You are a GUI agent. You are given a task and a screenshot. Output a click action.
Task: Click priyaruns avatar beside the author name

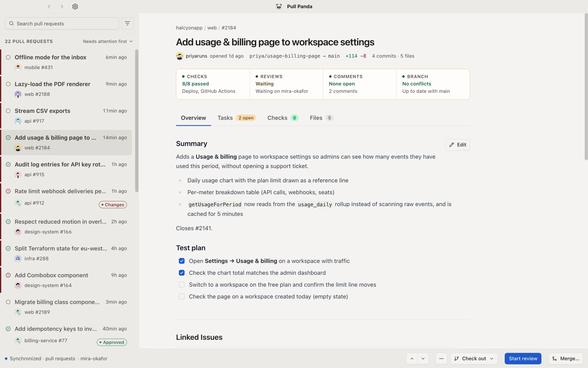click(x=180, y=56)
